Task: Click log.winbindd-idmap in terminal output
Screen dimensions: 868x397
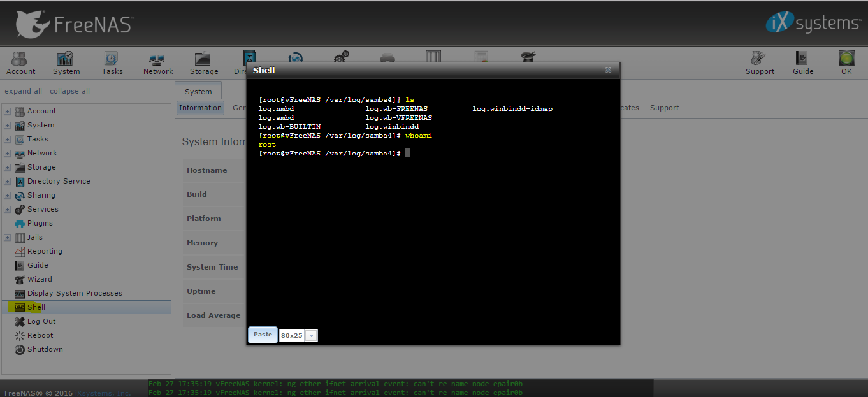Action: pyautogui.click(x=512, y=109)
